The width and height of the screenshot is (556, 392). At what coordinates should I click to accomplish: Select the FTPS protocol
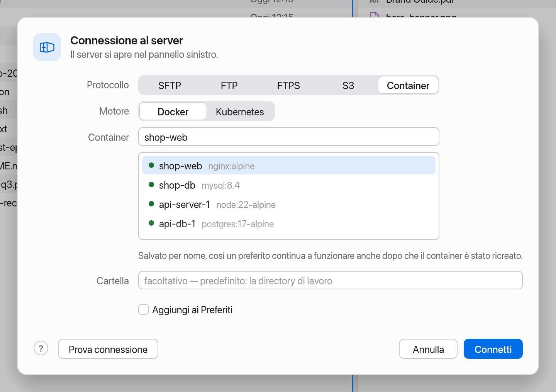[x=288, y=85]
